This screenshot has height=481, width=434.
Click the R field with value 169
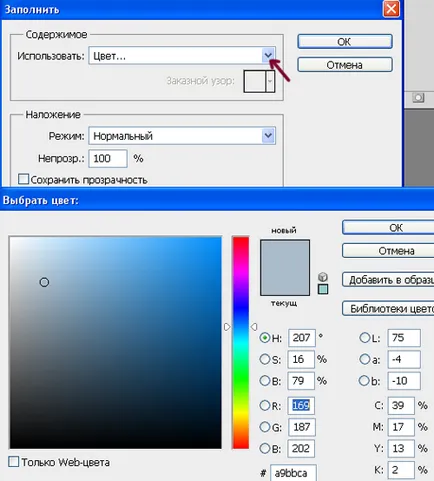pos(301,406)
